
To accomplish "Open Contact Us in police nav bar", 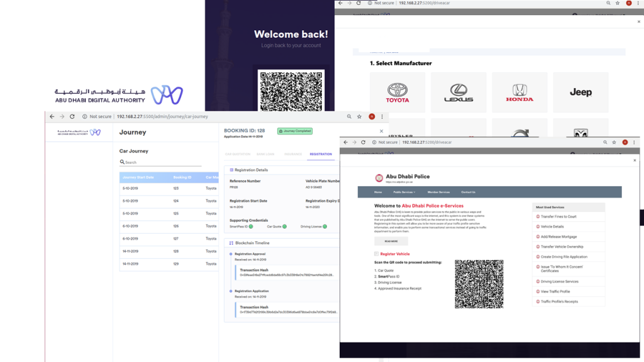I will click(468, 192).
